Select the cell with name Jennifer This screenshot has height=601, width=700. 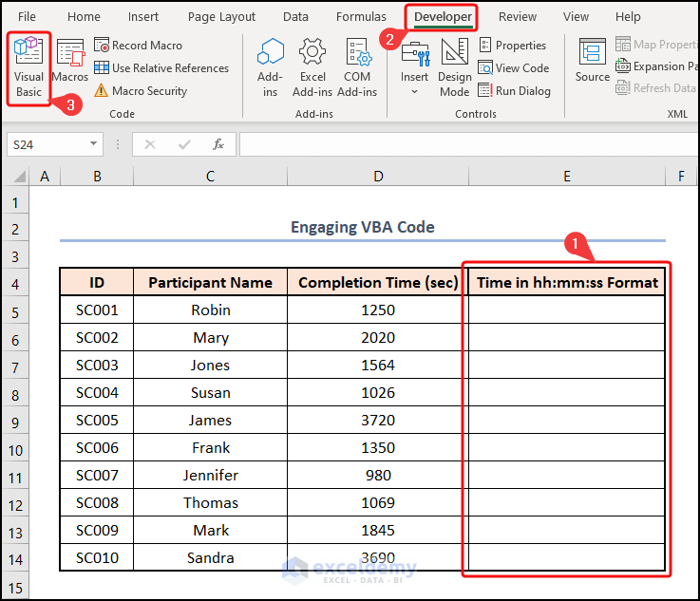click(x=210, y=475)
